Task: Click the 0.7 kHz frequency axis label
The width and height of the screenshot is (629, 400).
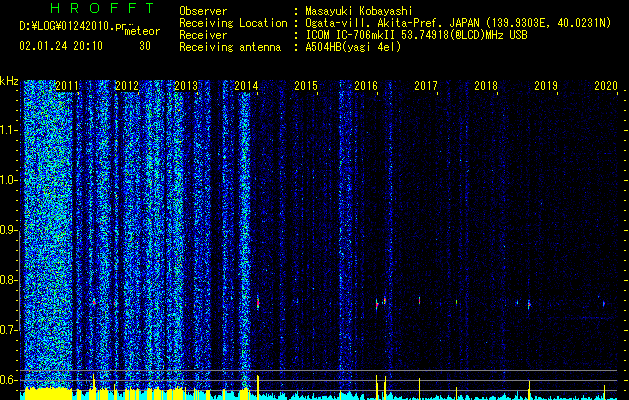Action: [9, 330]
